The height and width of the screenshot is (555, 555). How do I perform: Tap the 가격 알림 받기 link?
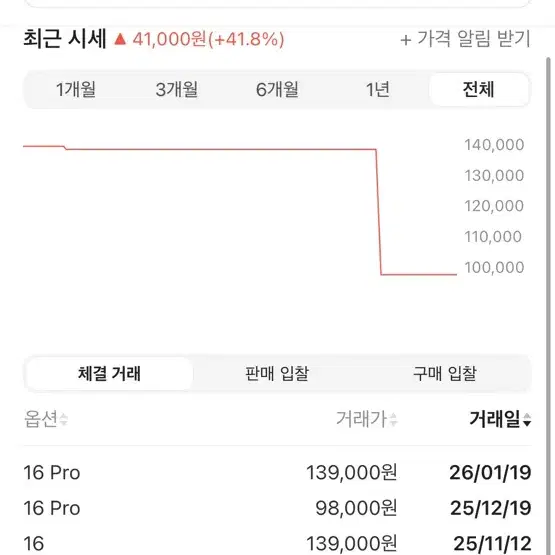click(474, 39)
